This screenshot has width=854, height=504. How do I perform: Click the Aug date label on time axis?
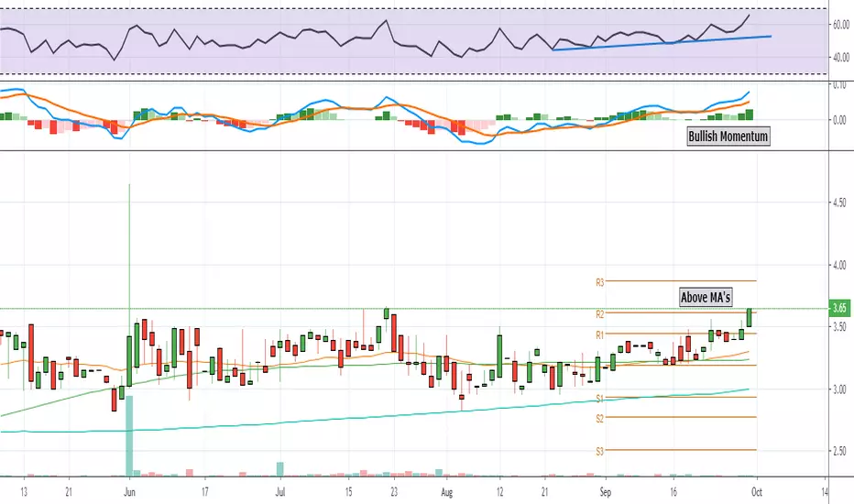(x=446, y=493)
